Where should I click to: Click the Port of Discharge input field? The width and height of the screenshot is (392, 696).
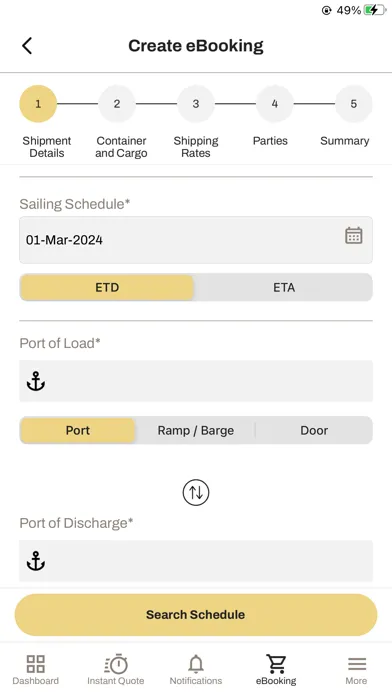[x=196, y=561]
